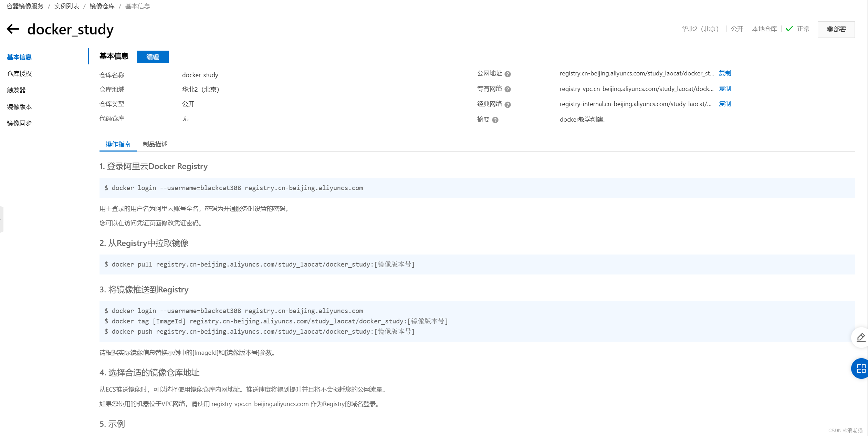868x436 pixels.
Task: Copy the 专有网络 VPC address
Action: tap(725, 89)
